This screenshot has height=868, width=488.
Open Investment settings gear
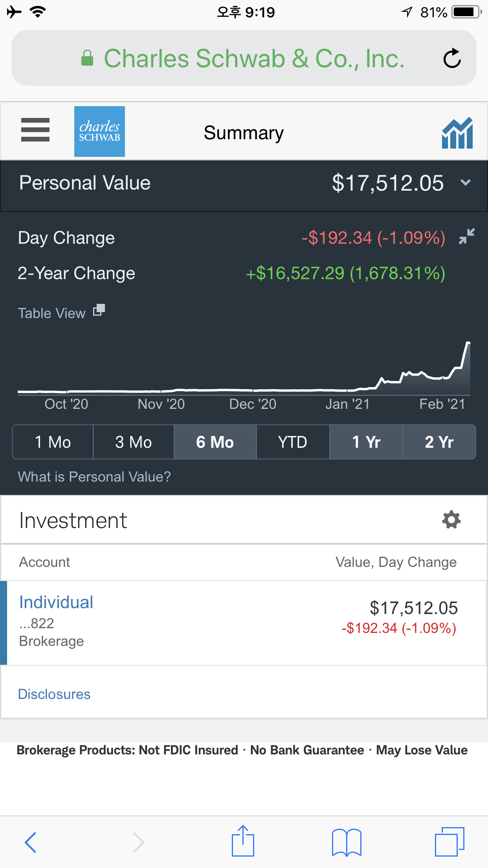coord(451,520)
